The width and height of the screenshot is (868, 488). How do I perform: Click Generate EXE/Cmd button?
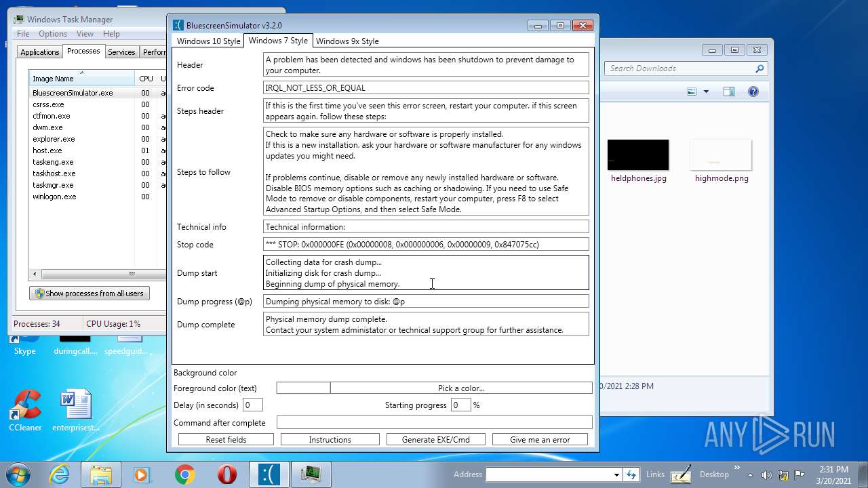click(435, 439)
